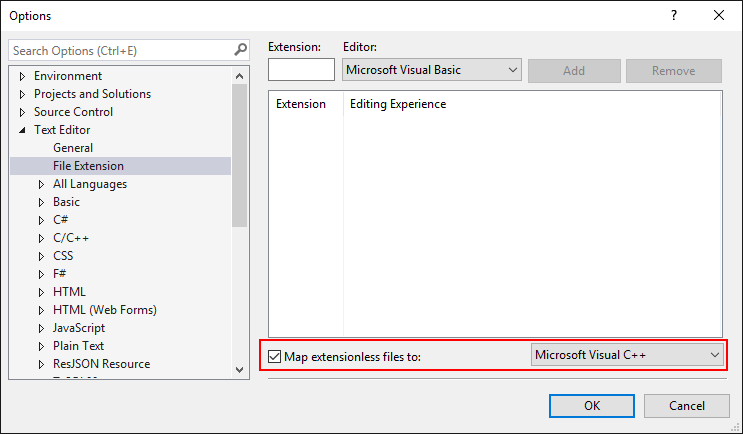Image resolution: width=743 pixels, height=434 pixels.
Task: Select the File Extension item
Action: (89, 166)
